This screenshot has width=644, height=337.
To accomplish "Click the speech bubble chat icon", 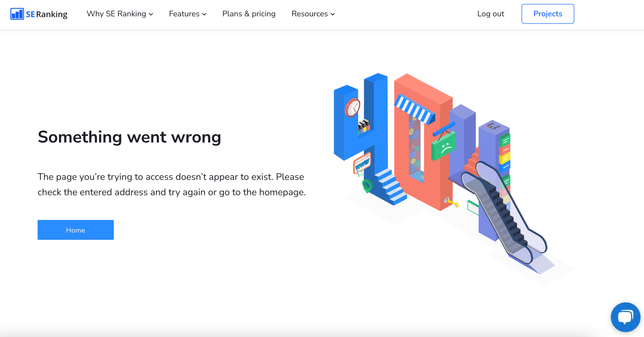I will click(625, 317).
